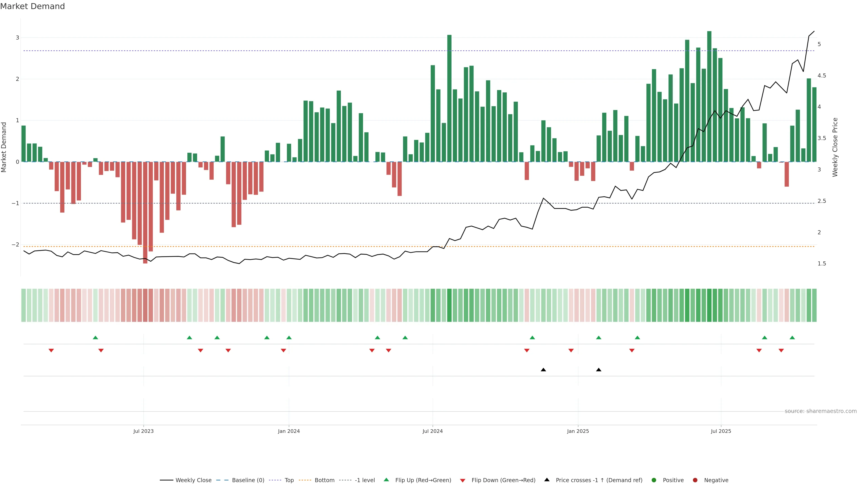Click the Market Demand chart title
868x488 pixels.
pos(33,6)
